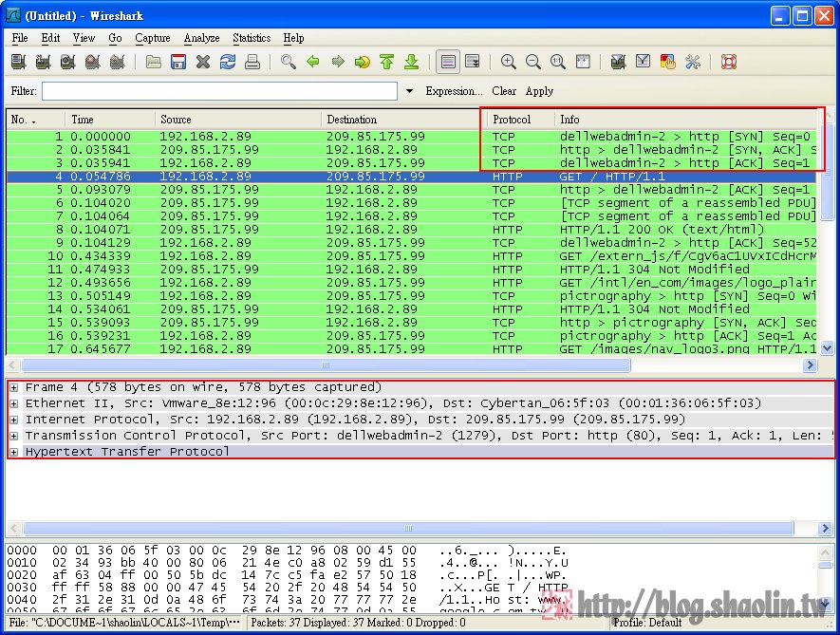The width and height of the screenshot is (840, 635).
Task: Click Profile: Default status bar entry
Action: 647,623
